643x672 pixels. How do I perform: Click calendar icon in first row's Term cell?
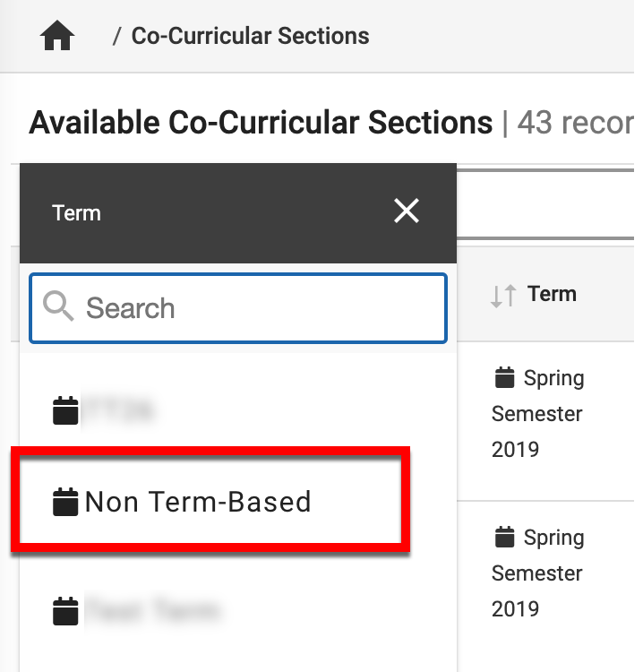[x=505, y=378]
